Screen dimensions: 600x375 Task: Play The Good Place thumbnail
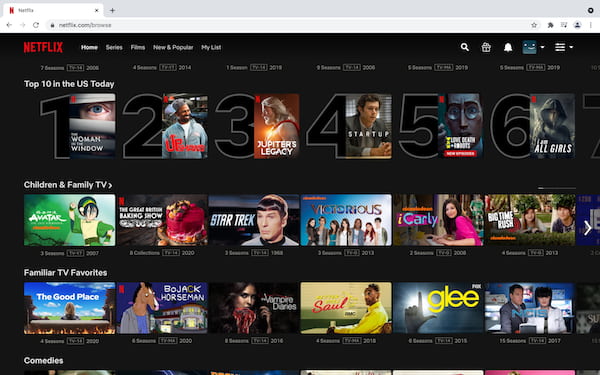(x=69, y=308)
